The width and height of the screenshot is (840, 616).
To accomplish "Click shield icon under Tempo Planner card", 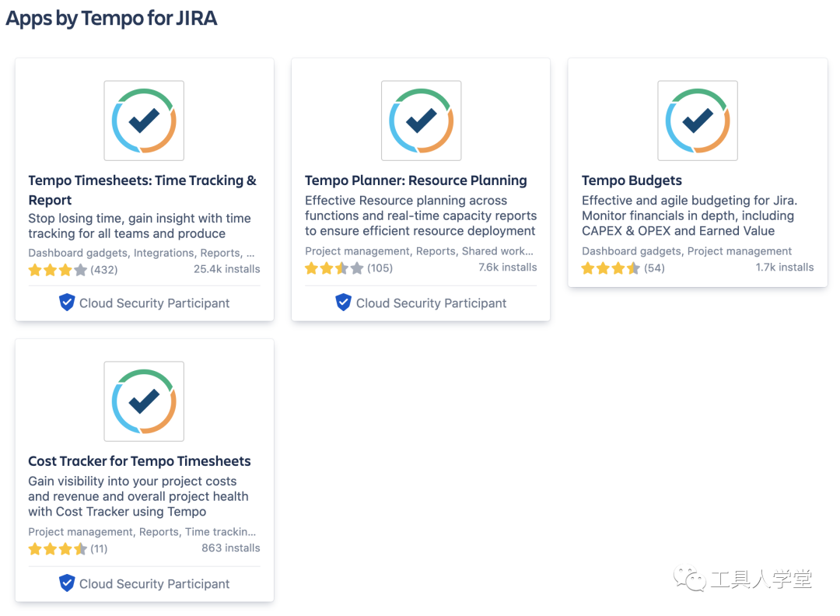I will [344, 303].
